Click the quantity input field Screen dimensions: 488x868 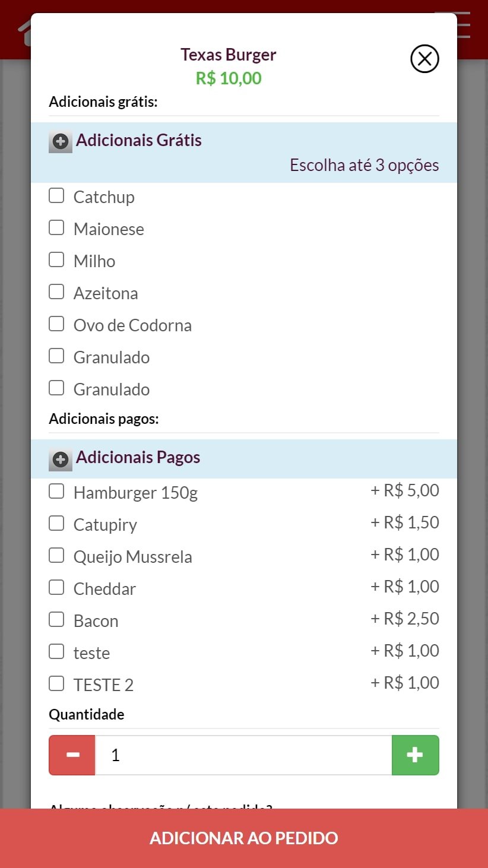coord(243,755)
